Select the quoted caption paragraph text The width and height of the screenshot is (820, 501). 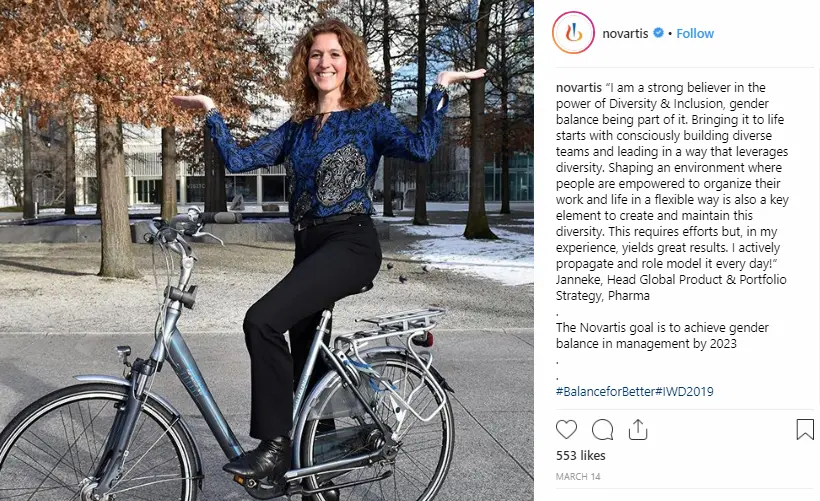click(x=672, y=175)
